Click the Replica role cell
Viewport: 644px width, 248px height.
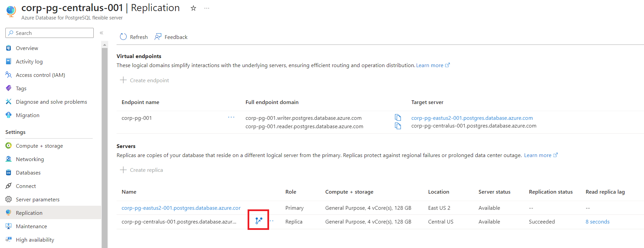click(x=294, y=221)
